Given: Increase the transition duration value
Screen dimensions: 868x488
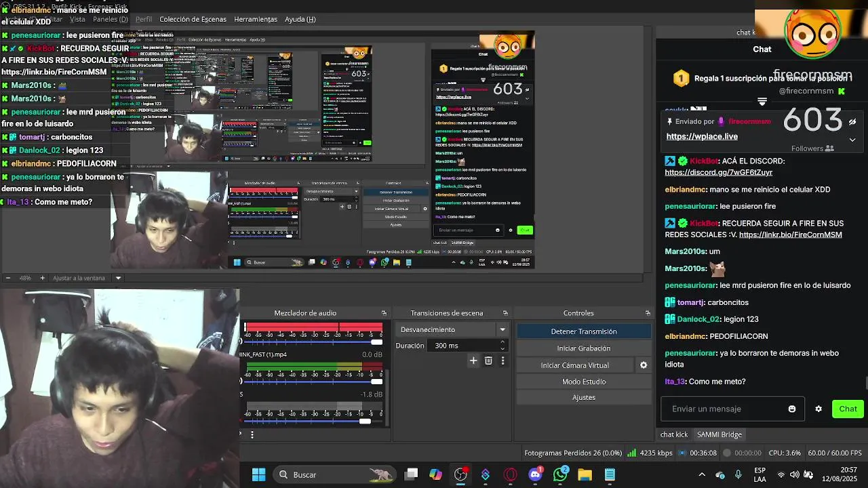Looking at the screenshot, I should [502, 342].
